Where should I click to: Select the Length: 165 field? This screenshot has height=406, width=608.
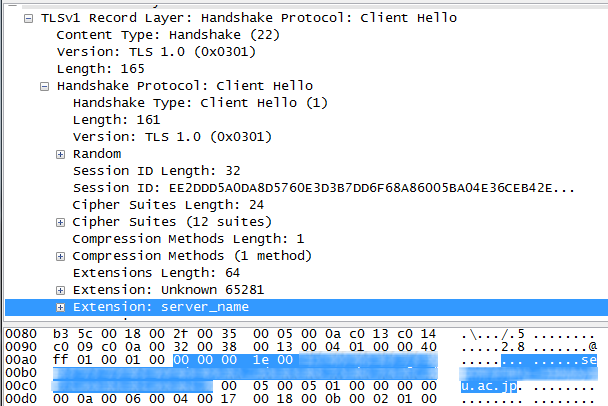(x=100, y=69)
